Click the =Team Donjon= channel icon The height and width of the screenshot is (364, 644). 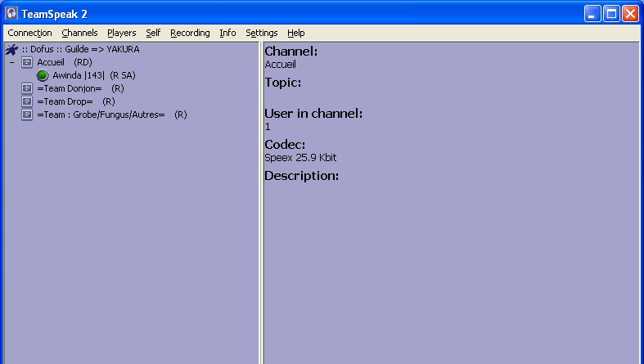pyautogui.click(x=27, y=88)
